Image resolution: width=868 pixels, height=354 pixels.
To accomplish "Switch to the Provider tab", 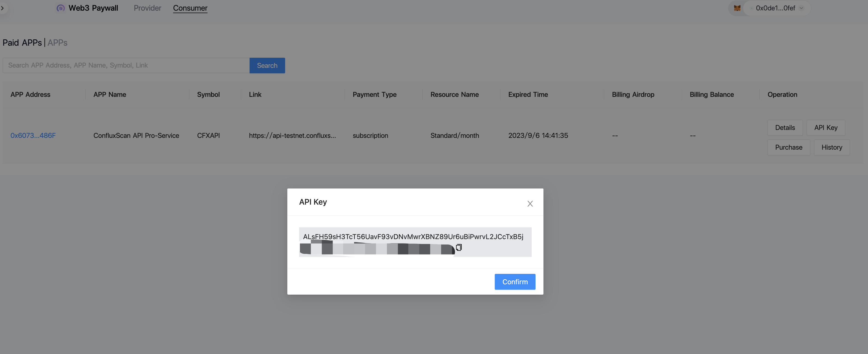I will tap(147, 8).
